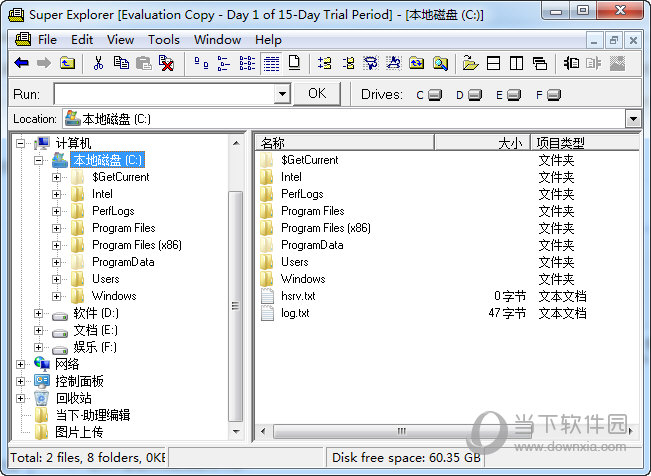Select ProgramData folder in file list
The height and width of the screenshot is (476, 651).
tap(312, 245)
